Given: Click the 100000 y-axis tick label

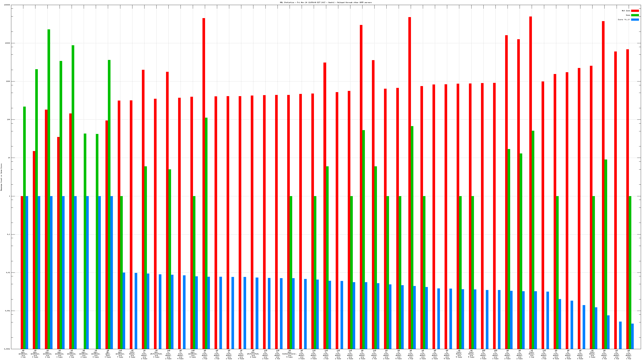Looking at the screenshot, I should pos(7,5).
